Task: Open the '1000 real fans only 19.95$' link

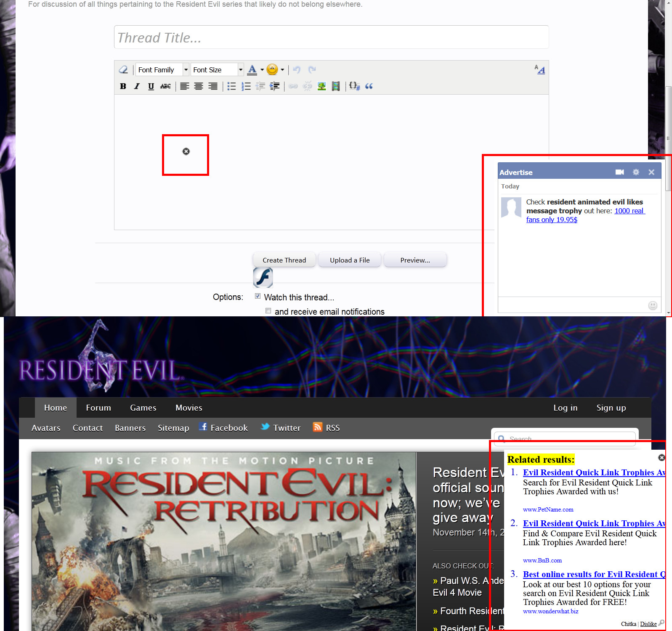Action: point(585,215)
